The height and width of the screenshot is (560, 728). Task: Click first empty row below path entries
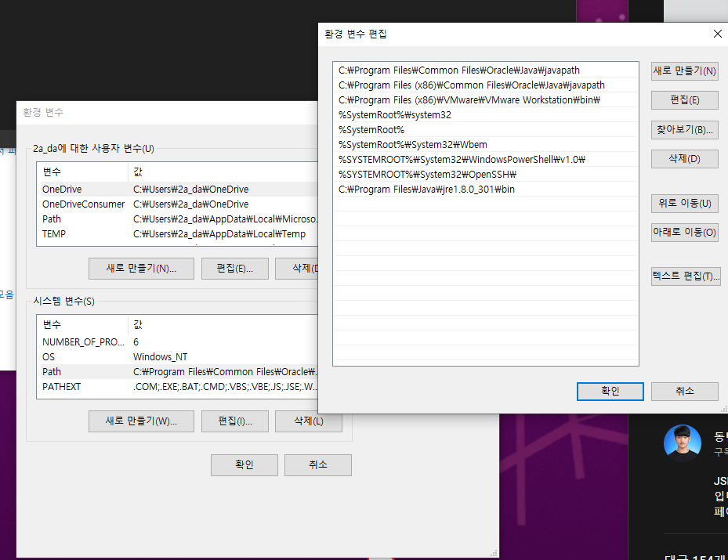486,204
